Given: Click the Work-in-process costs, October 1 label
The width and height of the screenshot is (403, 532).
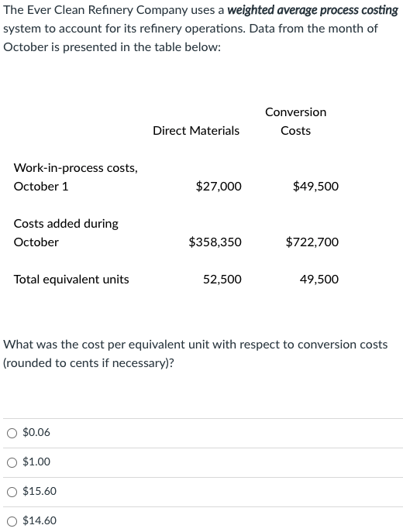Looking at the screenshot, I should (76, 177).
